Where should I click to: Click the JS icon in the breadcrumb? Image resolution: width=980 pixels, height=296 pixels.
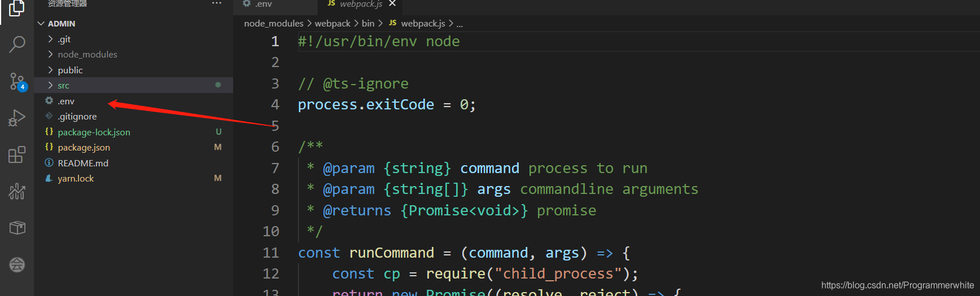coord(392,23)
